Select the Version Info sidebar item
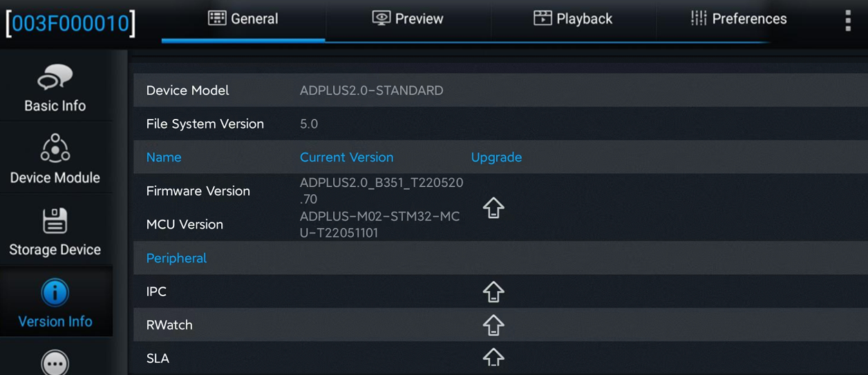Viewport: 868px width, 375px height. point(55,302)
